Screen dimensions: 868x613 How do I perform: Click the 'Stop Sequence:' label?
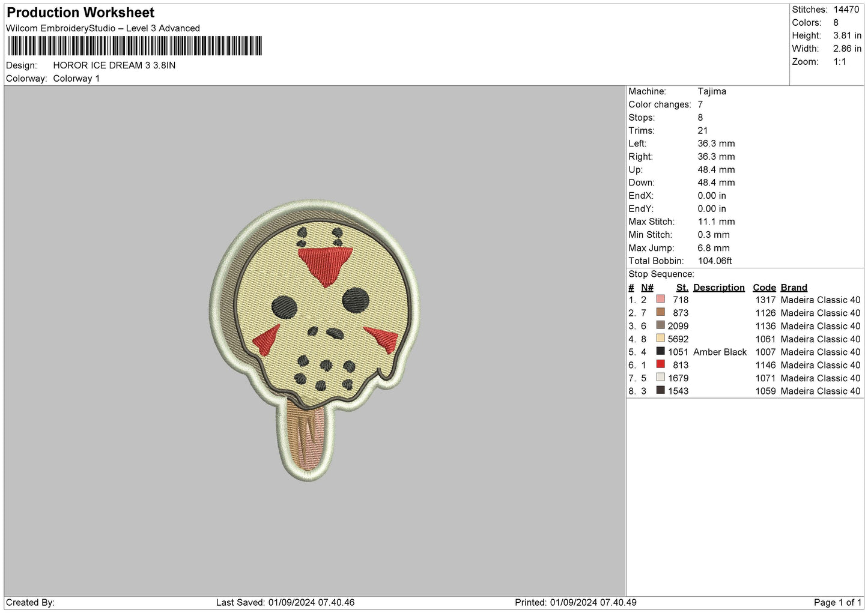tap(661, 274)
